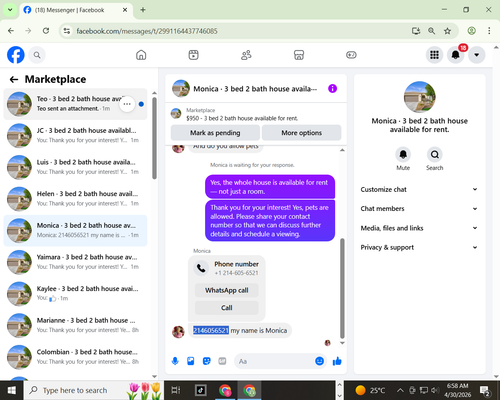Screen dimensions: 500x400
Task: Click the phone handset icon in number card
Action: point(201,268)
